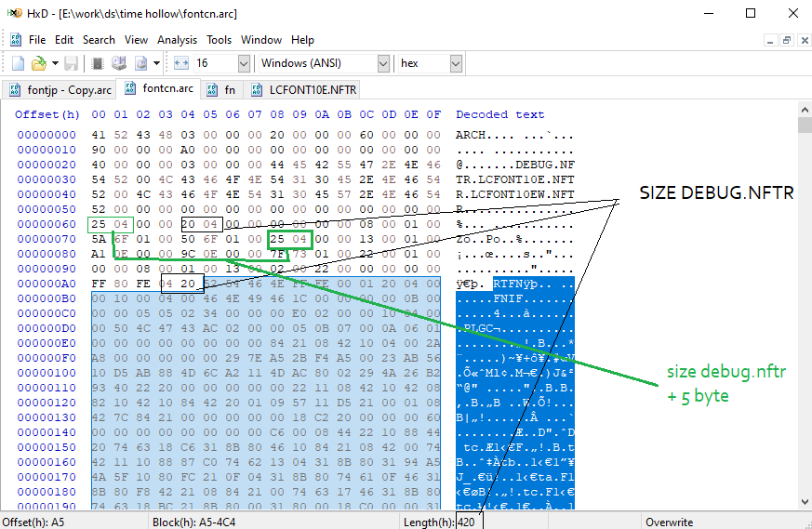
Task: Open the File menu
Action: [x=37, y=40]
